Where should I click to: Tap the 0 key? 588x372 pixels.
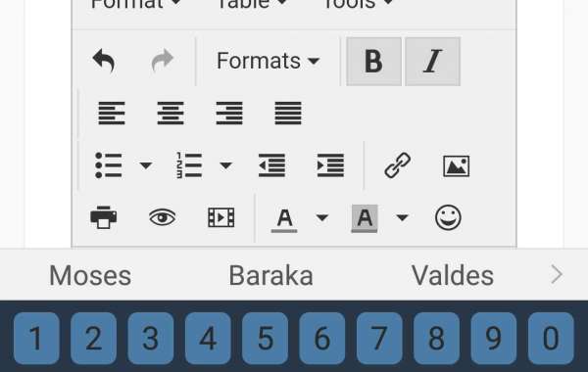click(x=551, y=339)
